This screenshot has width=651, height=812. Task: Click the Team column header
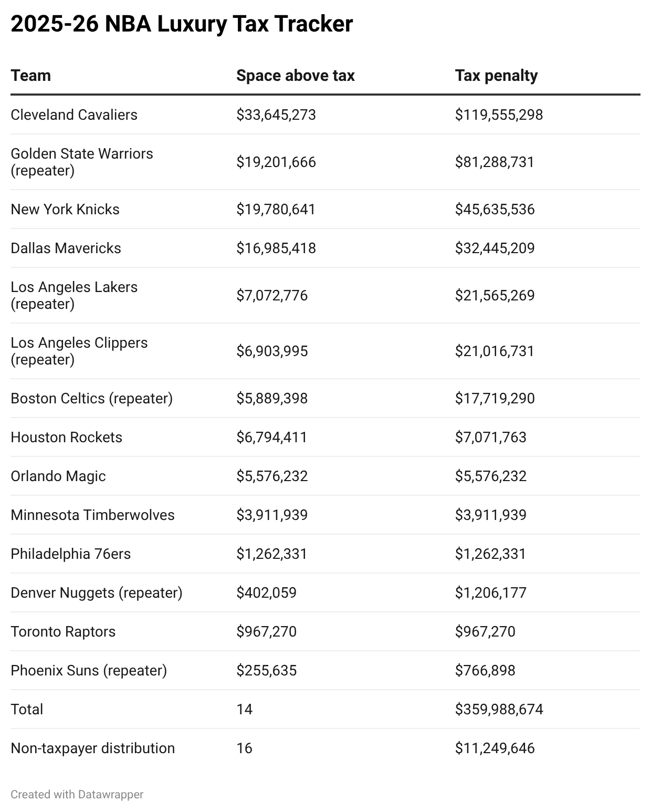click(x=31, y=76)
